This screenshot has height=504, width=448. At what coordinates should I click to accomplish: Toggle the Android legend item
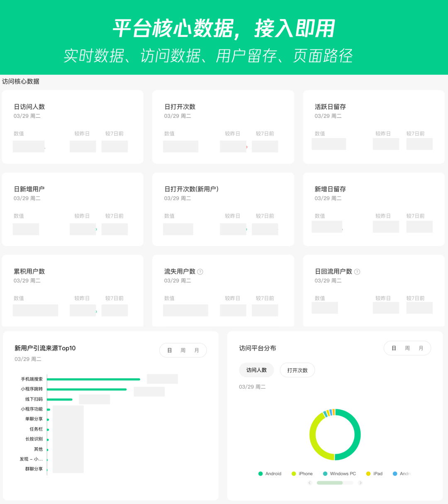pos(270,474)
